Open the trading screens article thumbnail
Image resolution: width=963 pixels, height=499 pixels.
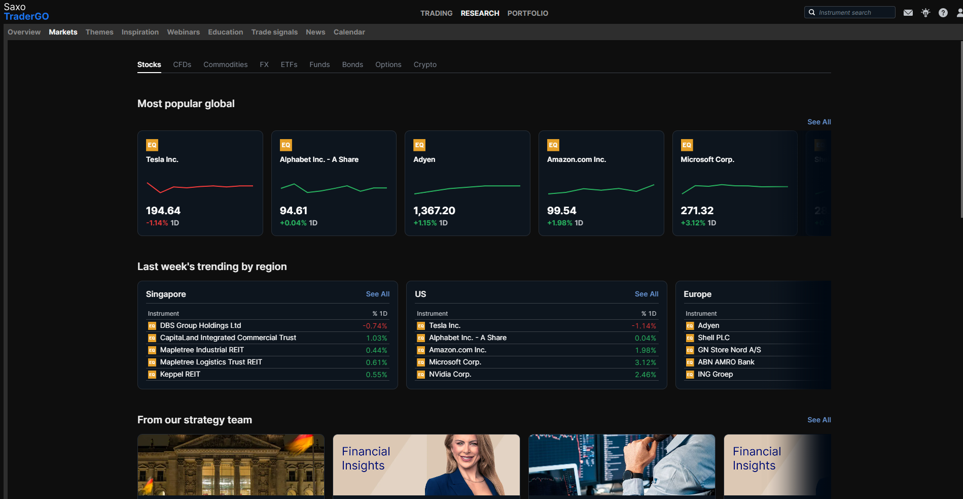[622, 465]
